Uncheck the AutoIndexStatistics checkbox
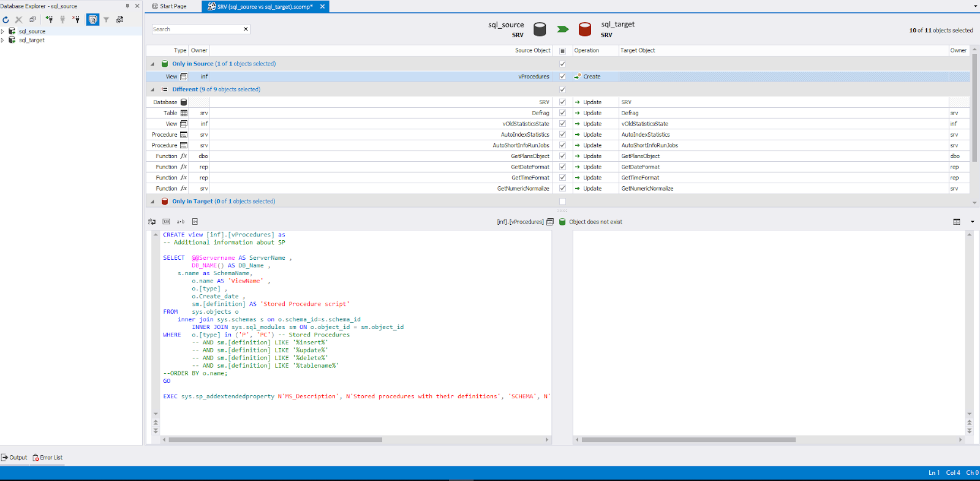Image resolution: width=980 pixels, height=481 pixels. [562, 135]
